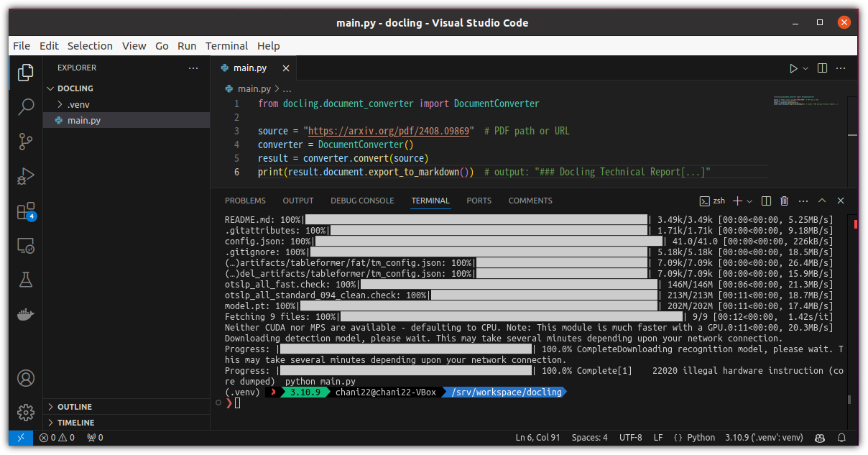Switch to the DEBUG CONSOLE tab
Screen dimensions: 868x455
tap(362, 201)
